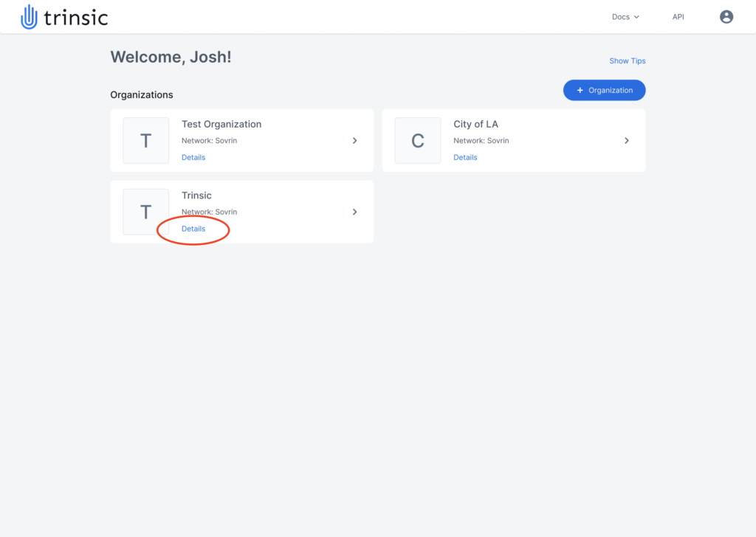This screenshot has height=537, width=756.
Task: Open Details for Trinsic organization
Action: (x=193, y=229)
